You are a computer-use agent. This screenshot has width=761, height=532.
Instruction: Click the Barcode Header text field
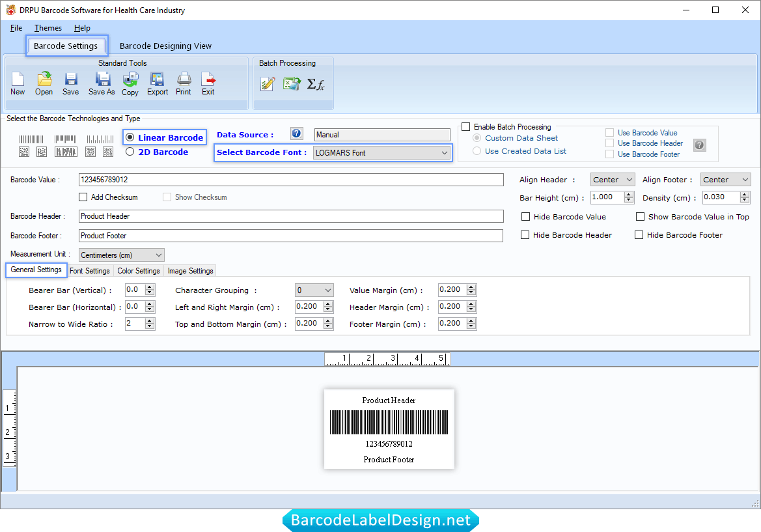click(x=291, y=216)
